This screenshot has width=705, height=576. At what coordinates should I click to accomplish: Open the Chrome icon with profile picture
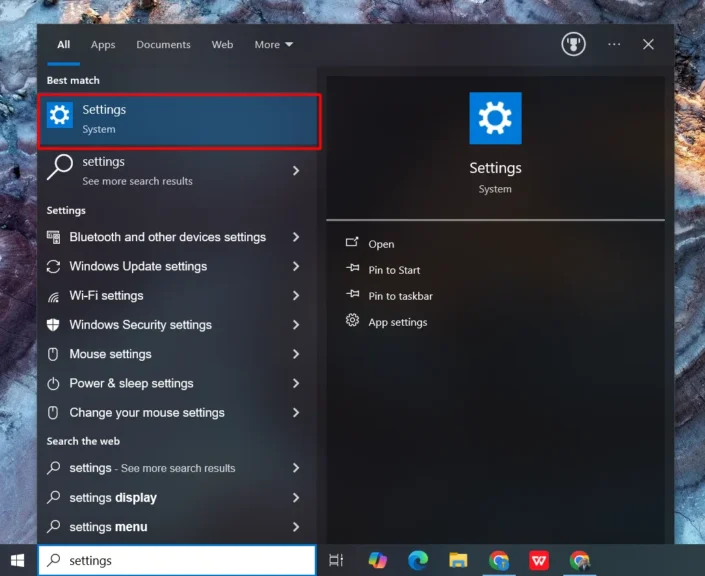pos(580,560)
